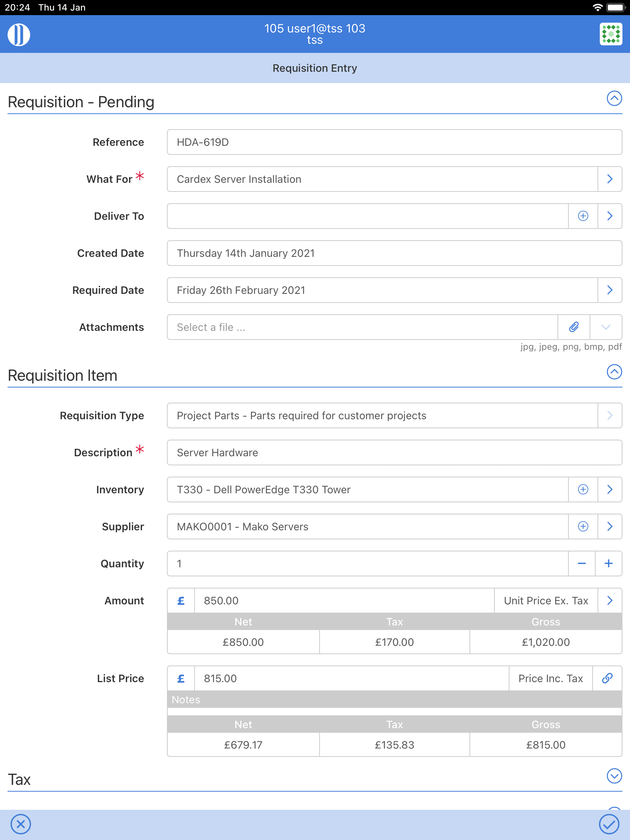
Task: Open What For lookup chevron
Action: click(x=610, y=179)
